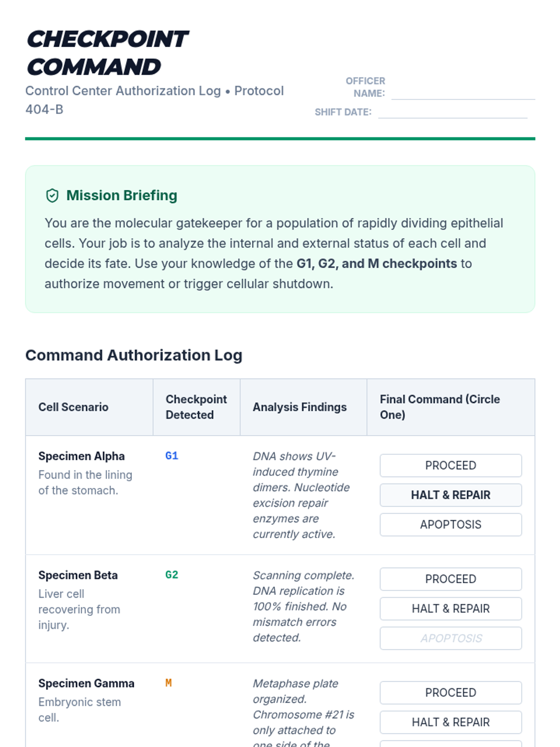Click the shield icon beside Mission Briefing
The image size is (560, 747).
coord(52,196)
